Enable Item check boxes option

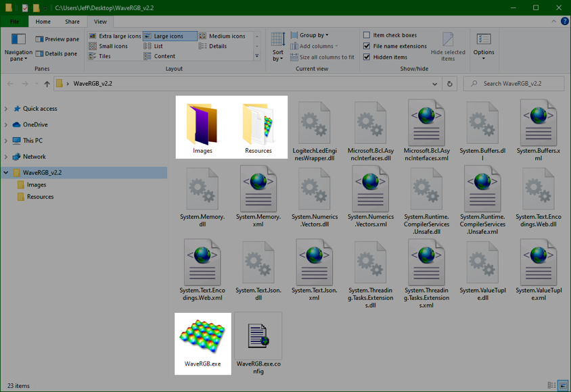[x=367, y=35]
